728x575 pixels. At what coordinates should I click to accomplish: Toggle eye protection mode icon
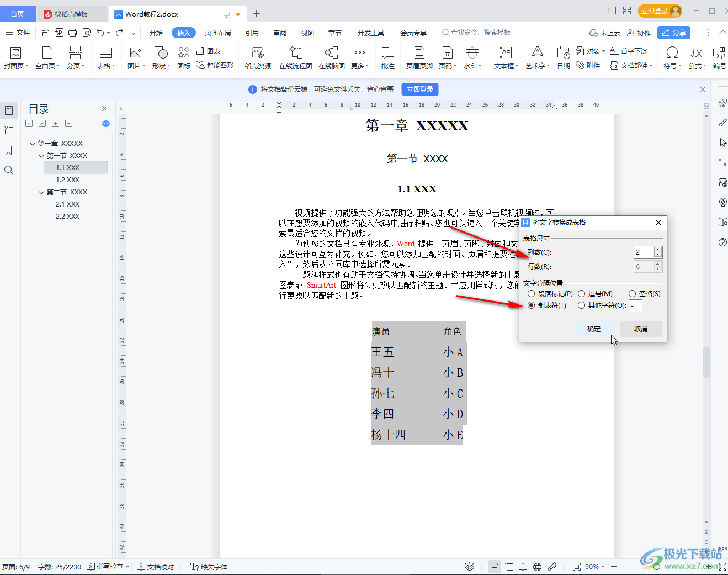470,567
